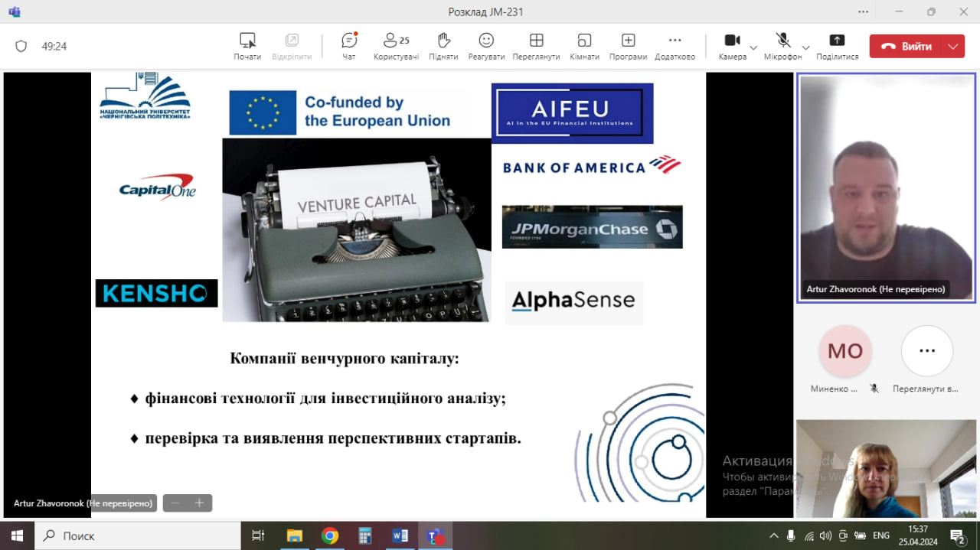
Task: Toggle the camera on or off
Action: tap(732, 46)
